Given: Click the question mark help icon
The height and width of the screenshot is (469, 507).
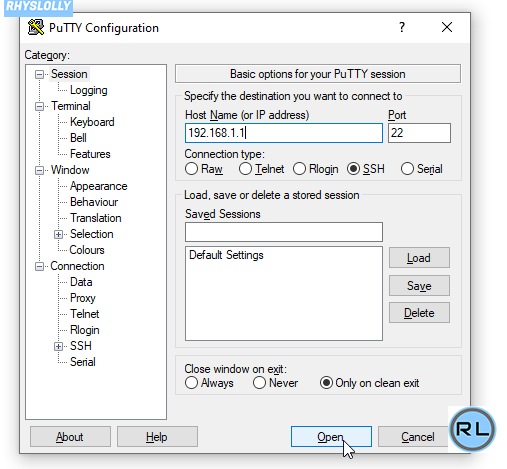Looking at the screenshot, I should click(402, 27).
